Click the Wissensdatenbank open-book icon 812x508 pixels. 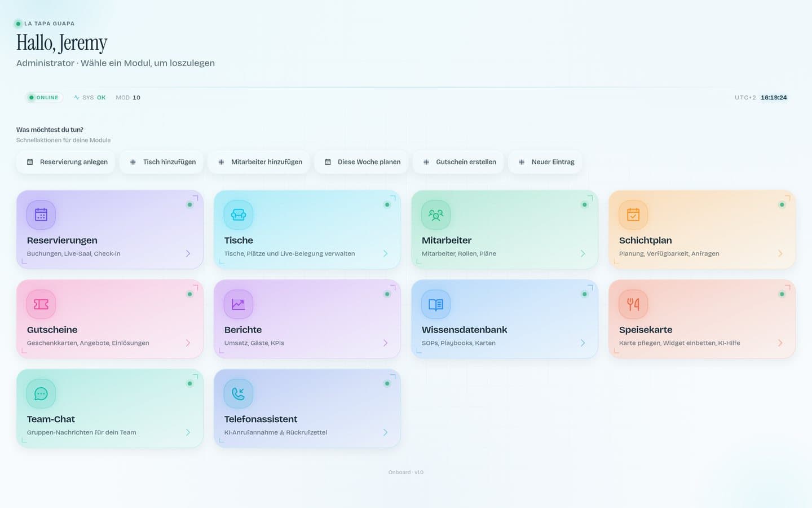(x=436, y=304)
